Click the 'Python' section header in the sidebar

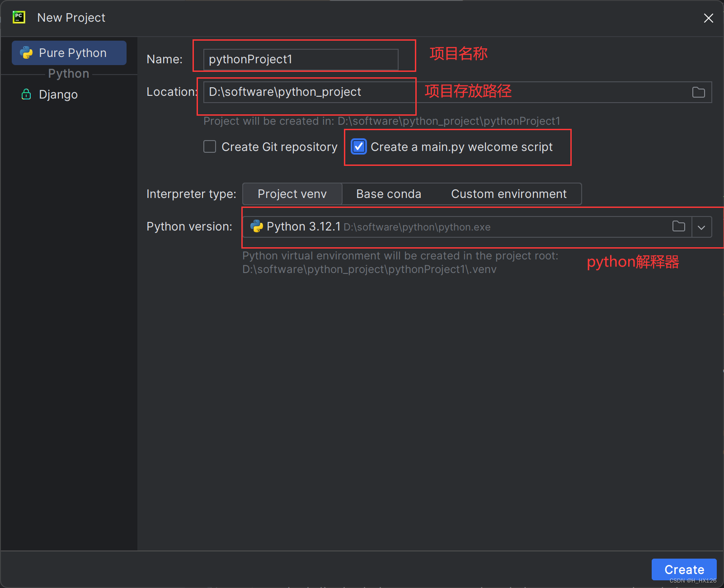pos(69,74)
